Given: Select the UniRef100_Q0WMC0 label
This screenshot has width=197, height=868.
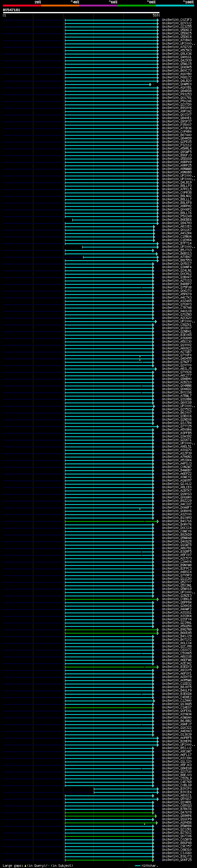Looking at the screenshot, I should coord(177,84).
